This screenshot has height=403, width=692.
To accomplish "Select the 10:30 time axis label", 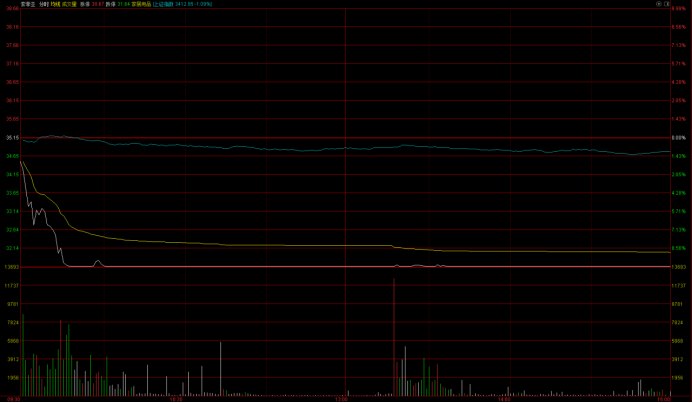I will click(x=176, y=399).
